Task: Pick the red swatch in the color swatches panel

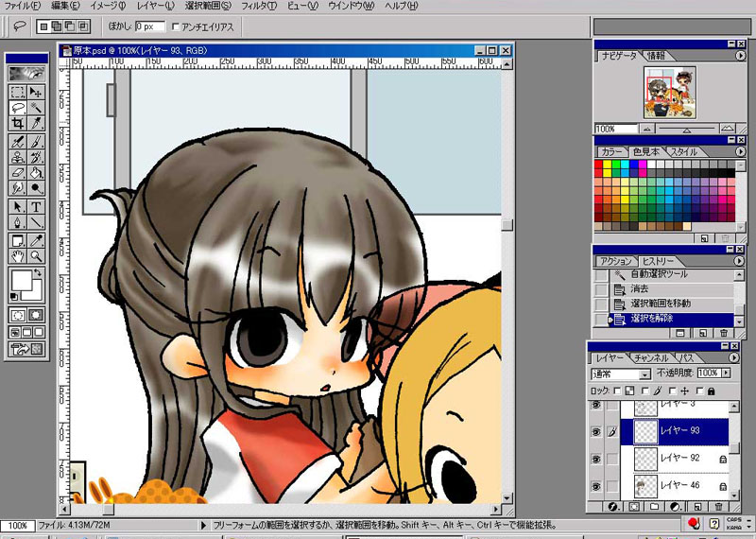Action: click(600, 165)
